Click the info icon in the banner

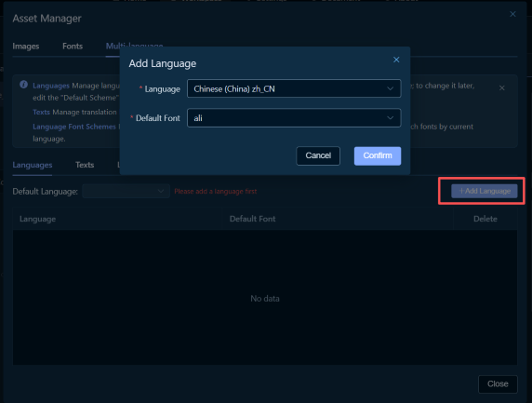click(x=23, y=85)
